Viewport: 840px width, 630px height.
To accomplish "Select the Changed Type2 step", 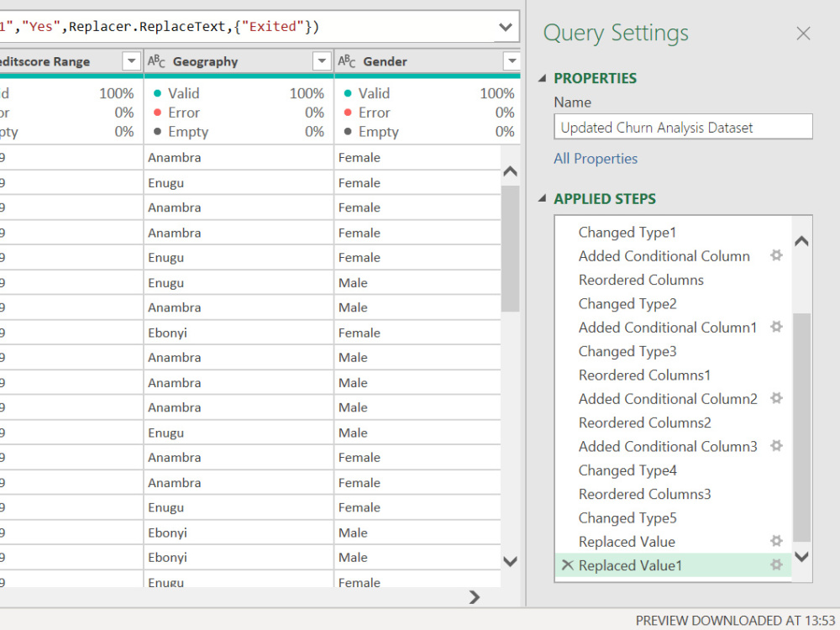I will coord(673,304).
